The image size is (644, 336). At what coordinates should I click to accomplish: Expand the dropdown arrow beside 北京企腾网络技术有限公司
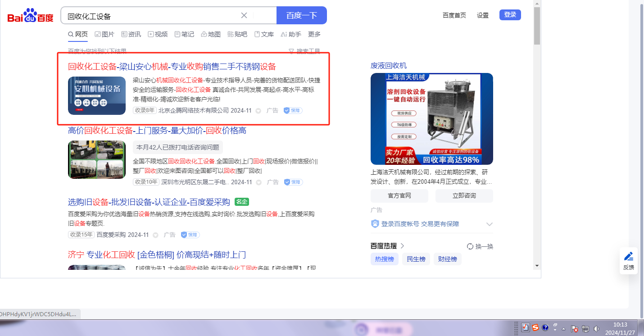(259, 111)
